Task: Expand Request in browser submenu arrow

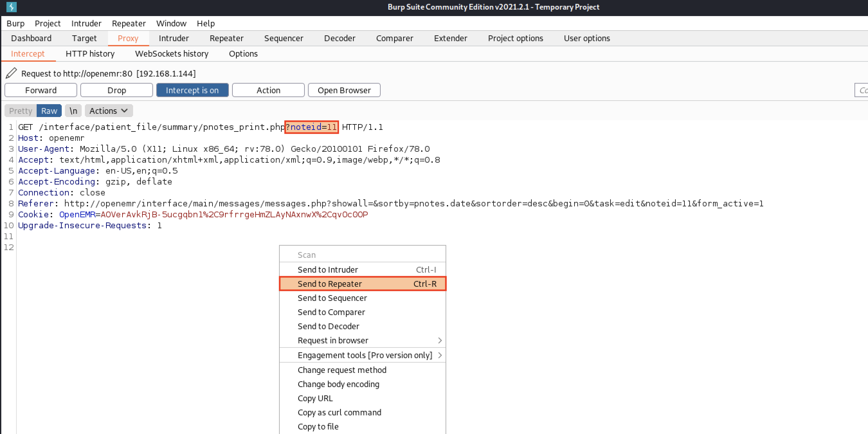Action: click(439, 340)
